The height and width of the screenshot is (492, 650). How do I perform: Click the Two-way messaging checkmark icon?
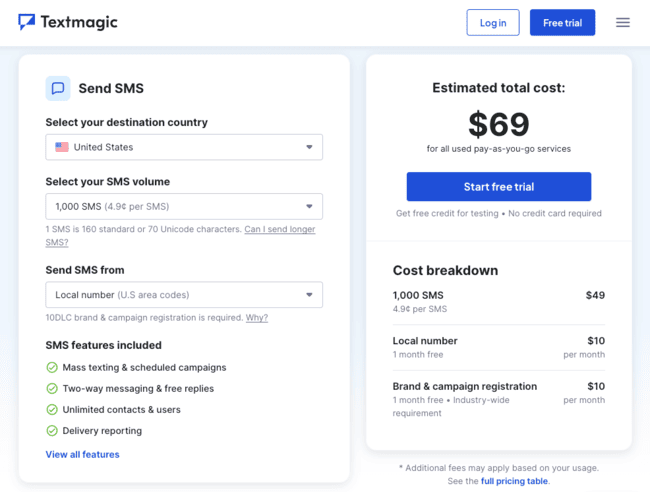(x=52, y=388)
